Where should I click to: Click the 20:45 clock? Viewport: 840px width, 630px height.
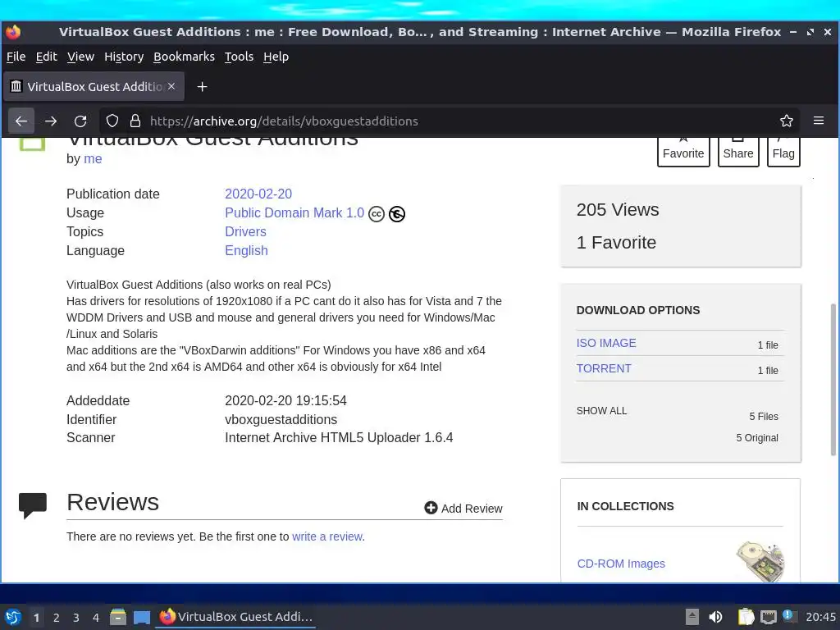820,617
